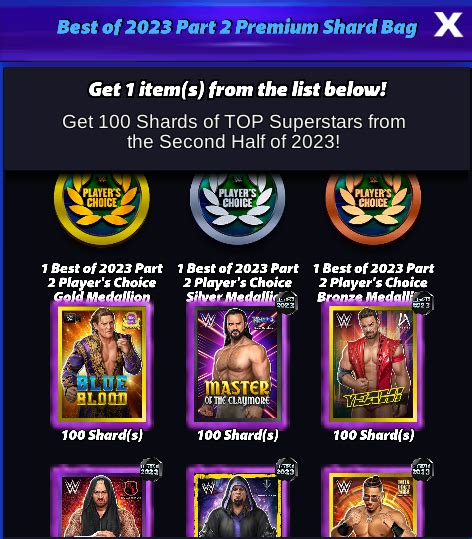Tap the 2023 badge on the bottom-left card
The height and width of the screenshot is (539, 472).
[x=151, y=469]
